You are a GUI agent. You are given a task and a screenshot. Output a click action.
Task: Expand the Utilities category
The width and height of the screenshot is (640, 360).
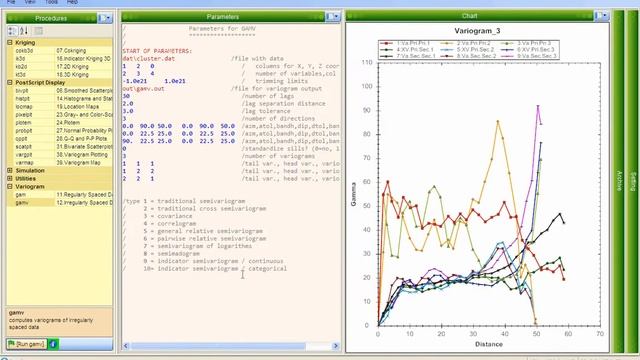click(10, 178)
